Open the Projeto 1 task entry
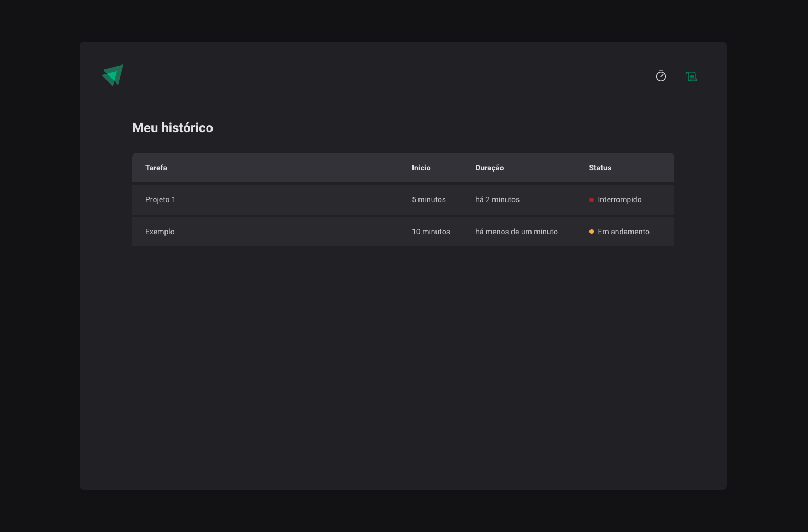Image resolution: width=808 pixels, height=532 pixels. tap(160, 199)
